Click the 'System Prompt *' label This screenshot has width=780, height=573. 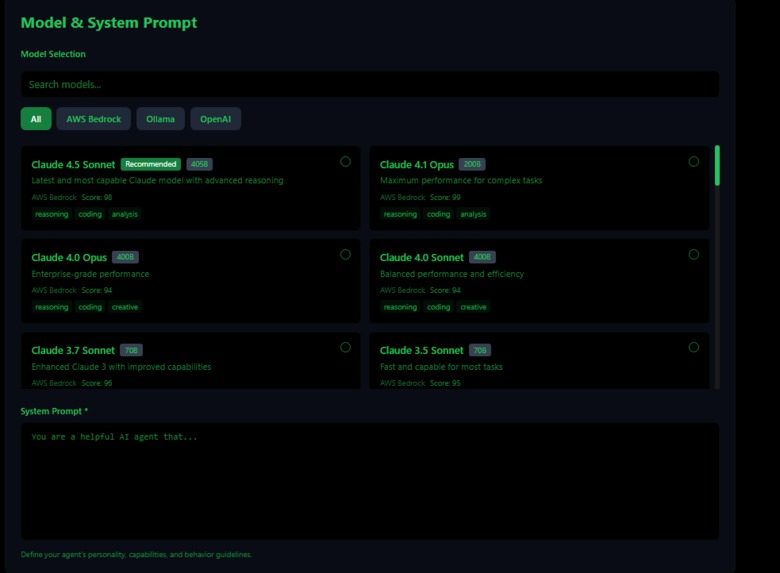pos(54,411)
